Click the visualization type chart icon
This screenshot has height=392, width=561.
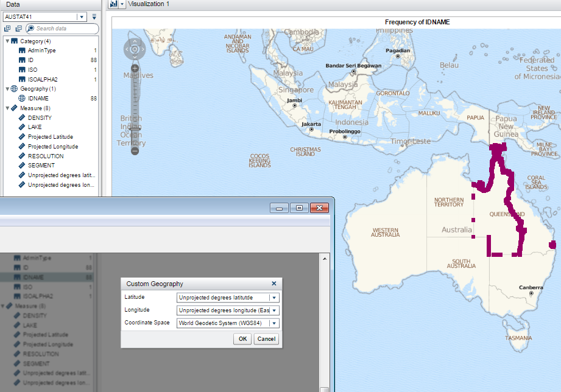pos(113,4)
